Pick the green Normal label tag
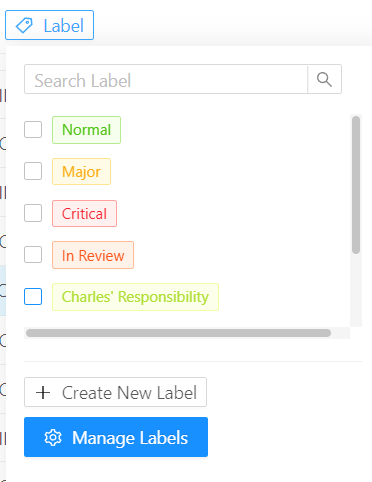The image size is (372, 482). pyautogui.click(x=86, y=130)
